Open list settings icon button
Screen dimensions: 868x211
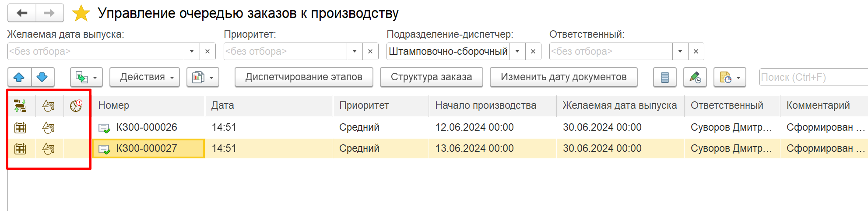(x=665, y=77)
